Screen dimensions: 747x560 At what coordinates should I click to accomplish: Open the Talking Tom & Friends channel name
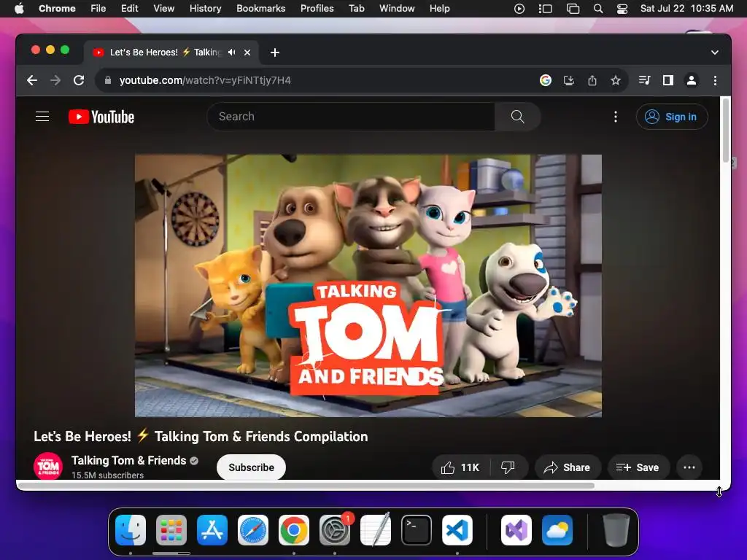(128, 461)
